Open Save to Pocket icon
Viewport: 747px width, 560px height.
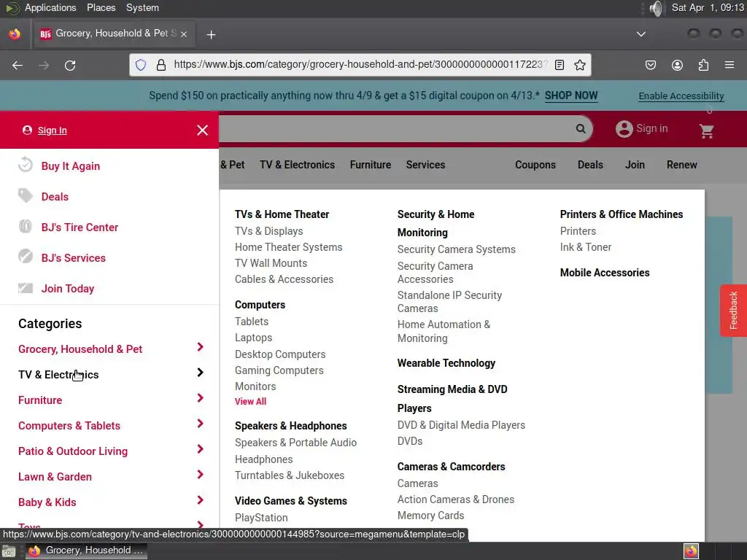[x=650, y=65]
